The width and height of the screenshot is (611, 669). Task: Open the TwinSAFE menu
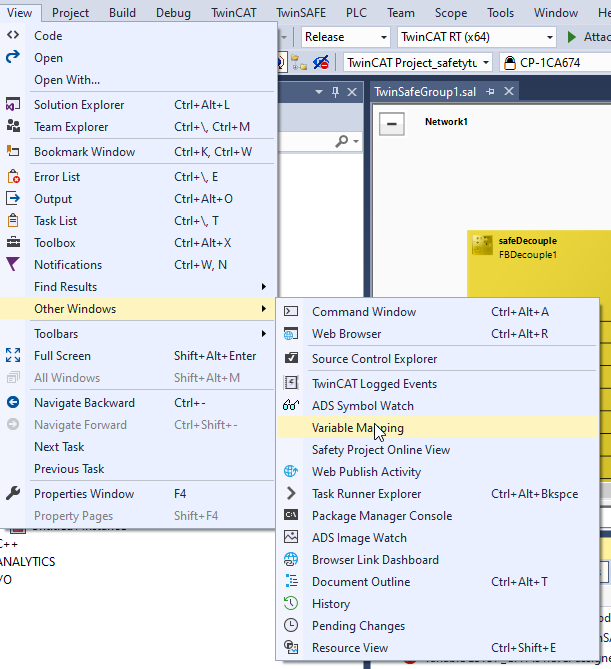tap(301, 13)
